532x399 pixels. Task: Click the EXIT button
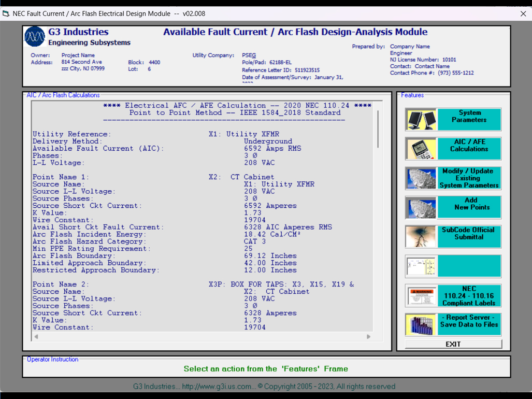pos(453,344)
